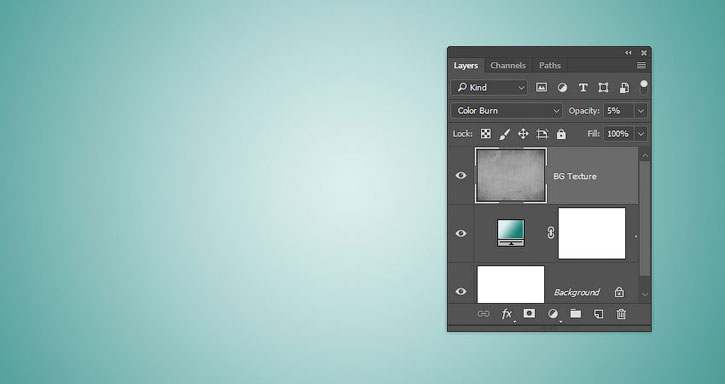Filter for shape layers icon
Screen dimensions: 725x384
click(x=603, y=87)
